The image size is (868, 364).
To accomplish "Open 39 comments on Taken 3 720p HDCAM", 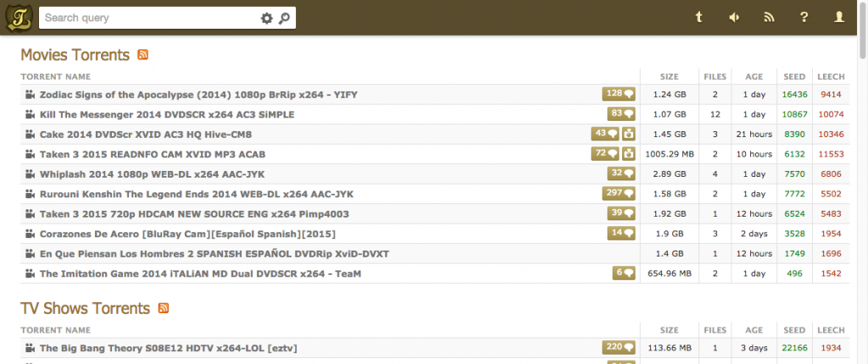I will pos(621,213).
